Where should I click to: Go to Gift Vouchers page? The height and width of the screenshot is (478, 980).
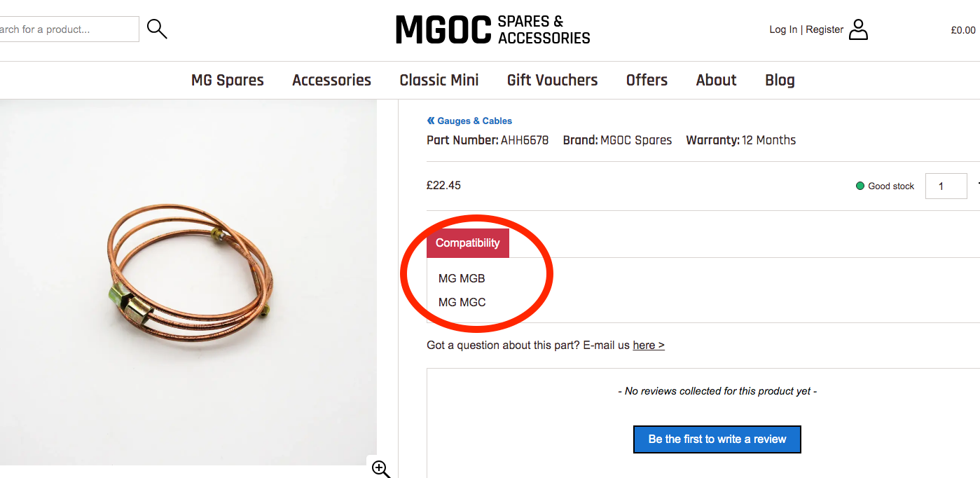[552, 80]
